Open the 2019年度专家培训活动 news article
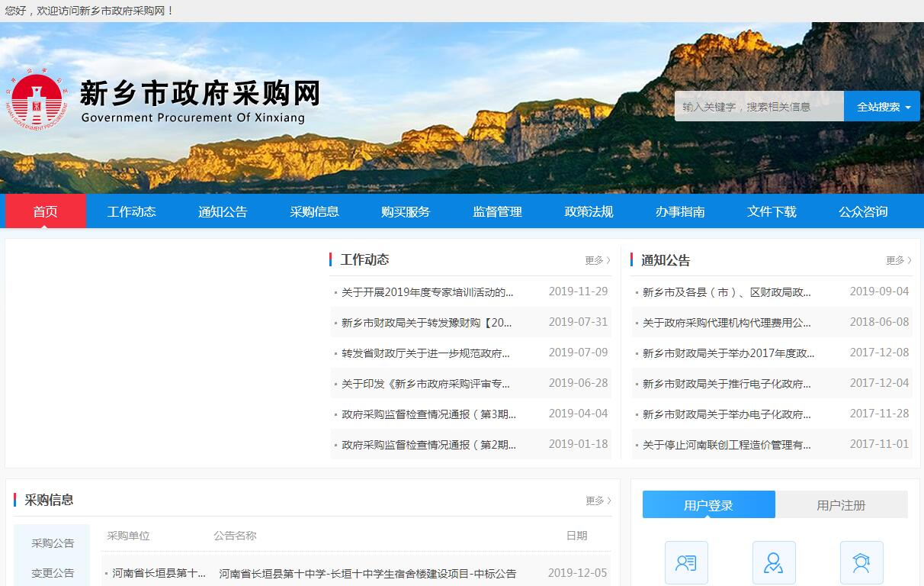Image resolution: width=924 pixels, height=586 pixels. tap(427, 291)
